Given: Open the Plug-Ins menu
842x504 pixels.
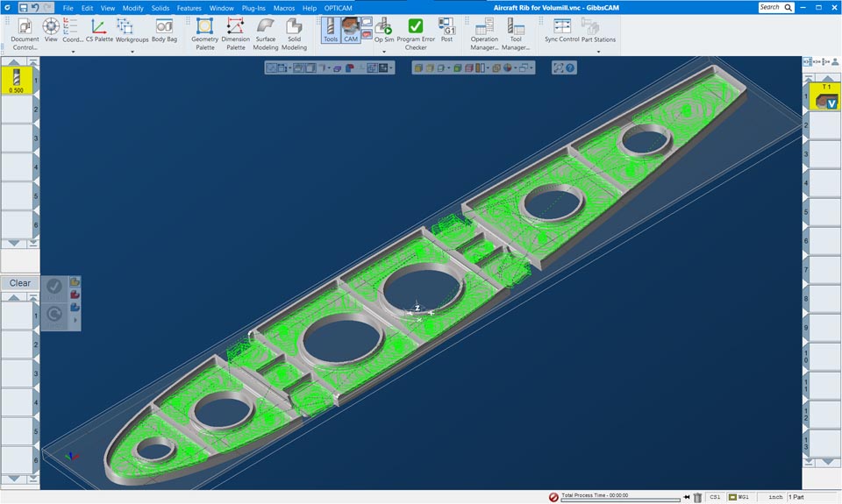Looking at the screenshot, I should click(x=253, y=8).
